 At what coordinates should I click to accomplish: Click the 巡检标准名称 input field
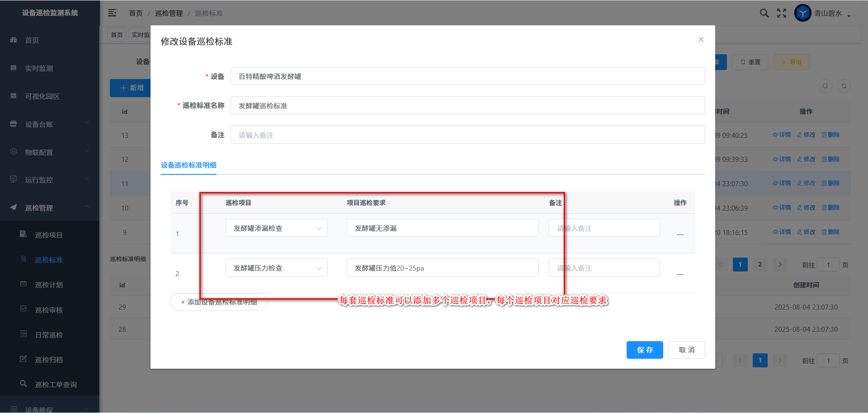pos(467,106)
